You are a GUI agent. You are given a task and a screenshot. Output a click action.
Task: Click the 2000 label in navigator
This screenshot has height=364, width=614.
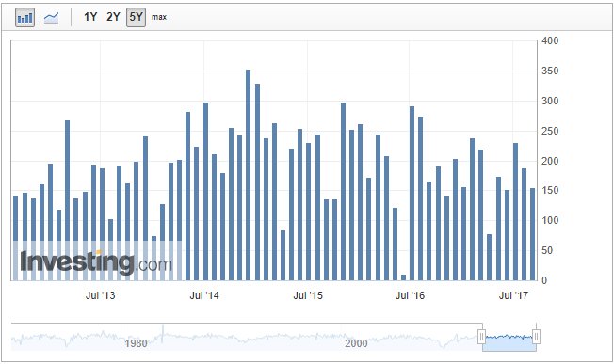[356, 343]
